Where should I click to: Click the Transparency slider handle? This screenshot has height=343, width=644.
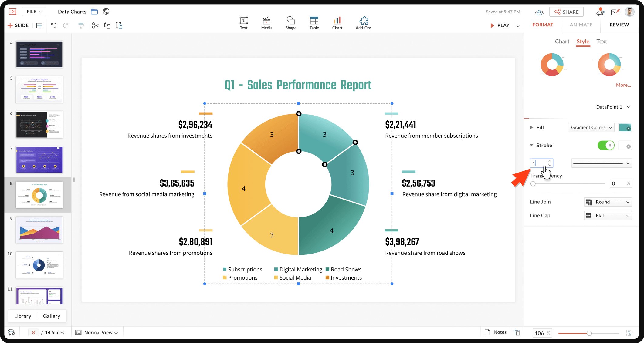[x=533, y=184]
